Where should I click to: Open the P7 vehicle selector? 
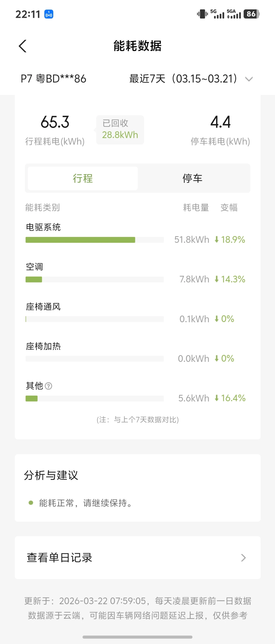tap(53, 79)
